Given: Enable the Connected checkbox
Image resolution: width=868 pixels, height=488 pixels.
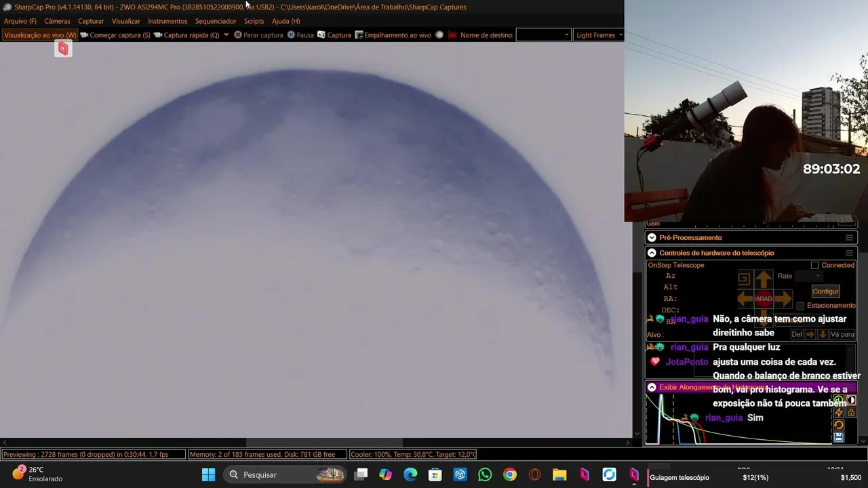Looking at the screenshot, I should [815, 265].
